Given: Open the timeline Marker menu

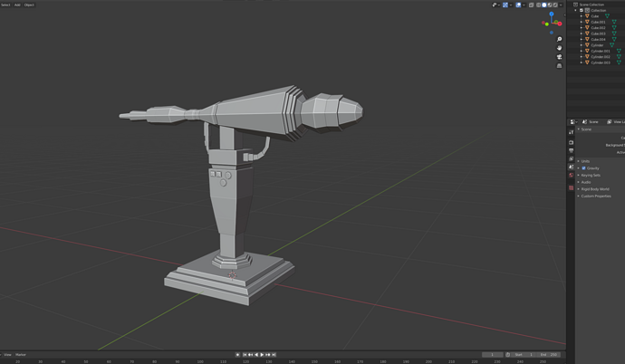Looking at the screenshot, I should coord(21,354).
